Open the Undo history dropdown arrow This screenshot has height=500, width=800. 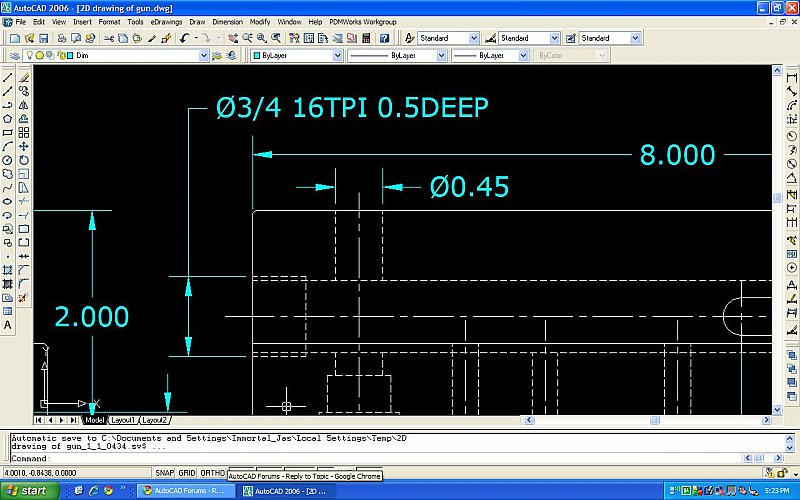pos(196,38)
